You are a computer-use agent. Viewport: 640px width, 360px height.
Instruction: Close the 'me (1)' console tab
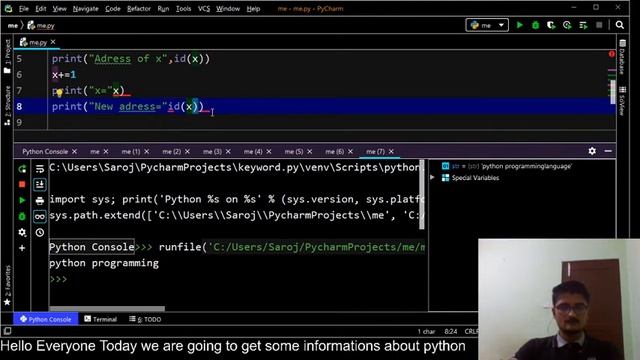pos(147,151)
